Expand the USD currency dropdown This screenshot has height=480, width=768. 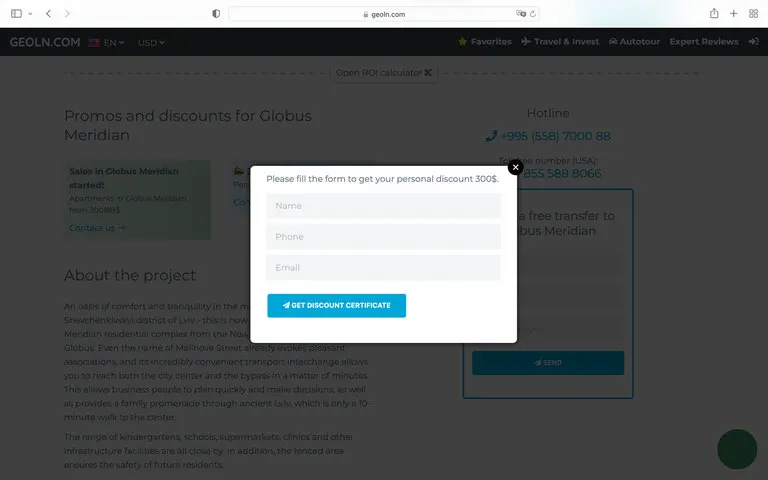pos(151,42)
